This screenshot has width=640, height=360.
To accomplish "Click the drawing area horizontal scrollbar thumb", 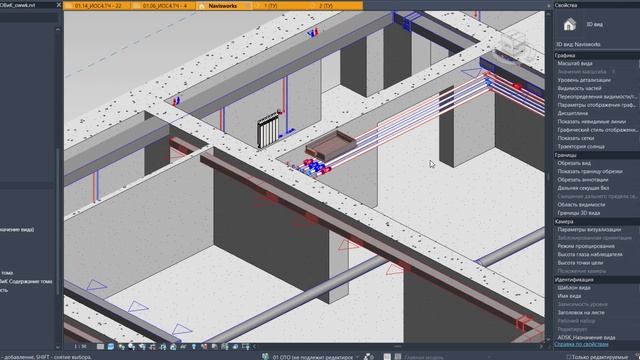I will 398,347.
